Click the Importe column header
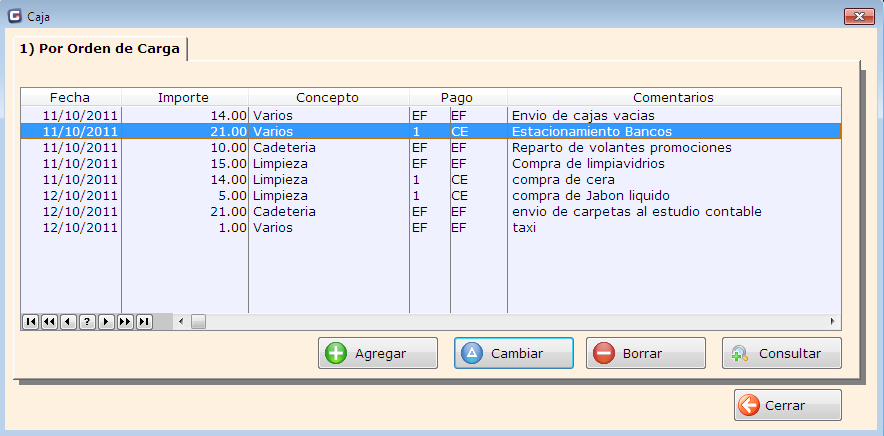Screen dimensions: 884x436 184,97
